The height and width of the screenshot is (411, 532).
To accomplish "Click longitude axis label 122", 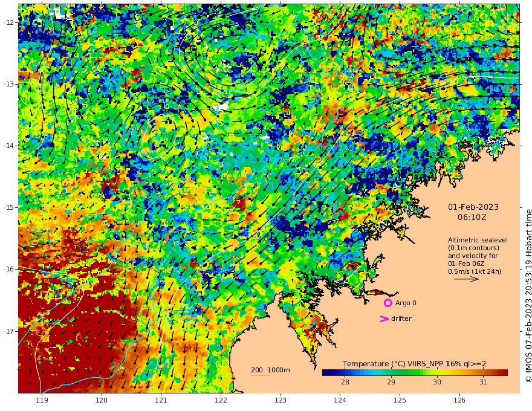I will tap(221, 401).
